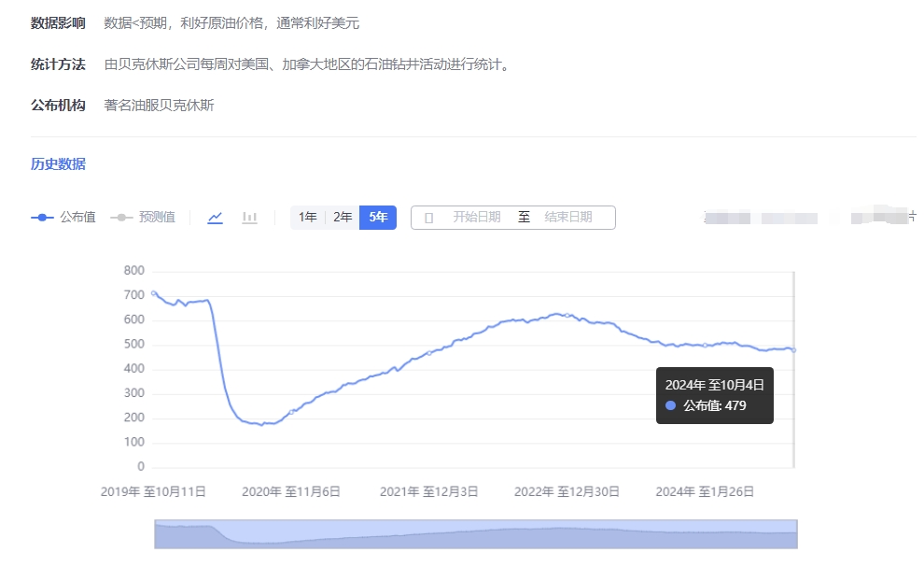The height and width of the screenshot is (567, 924).
Task: Open the 历史数据 section link
Action: 58,164
